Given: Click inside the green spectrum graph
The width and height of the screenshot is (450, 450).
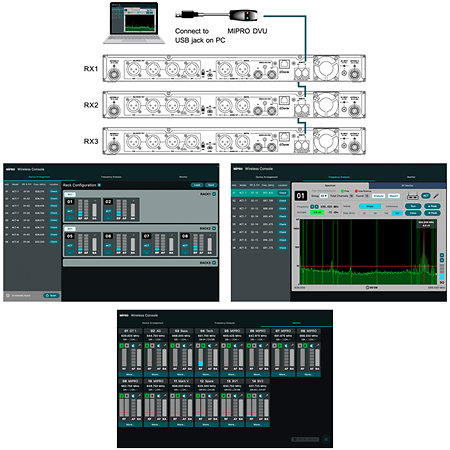Looking at the screenshot, I should 368,252.
